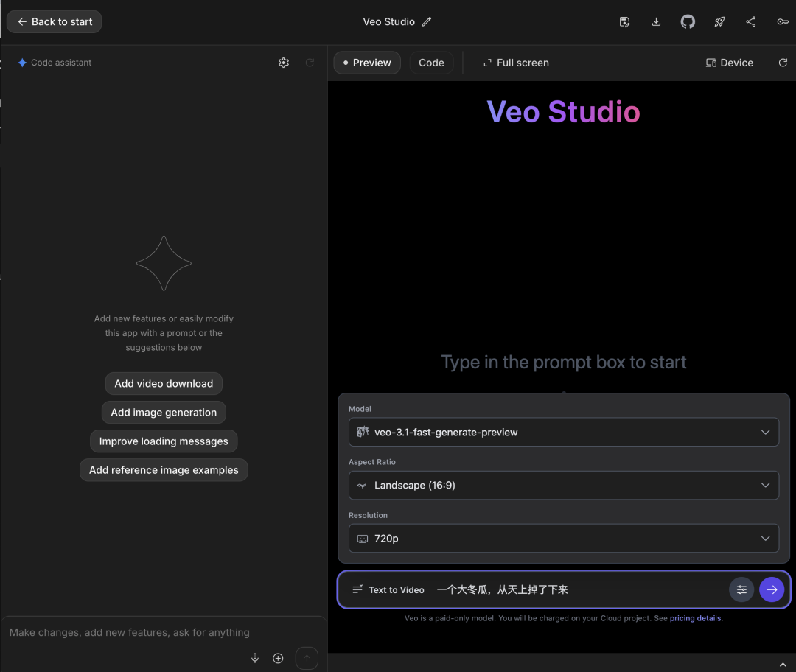The height and width of the screenshot is (672, 796).
Task: Open the API key icon
Action: click(x=783, y=21)
